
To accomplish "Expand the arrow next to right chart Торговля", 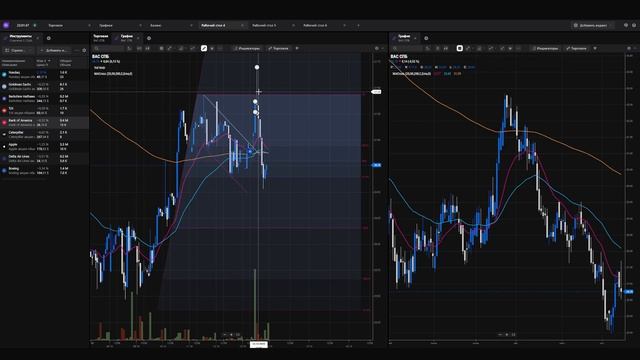I will click(595, 48).
